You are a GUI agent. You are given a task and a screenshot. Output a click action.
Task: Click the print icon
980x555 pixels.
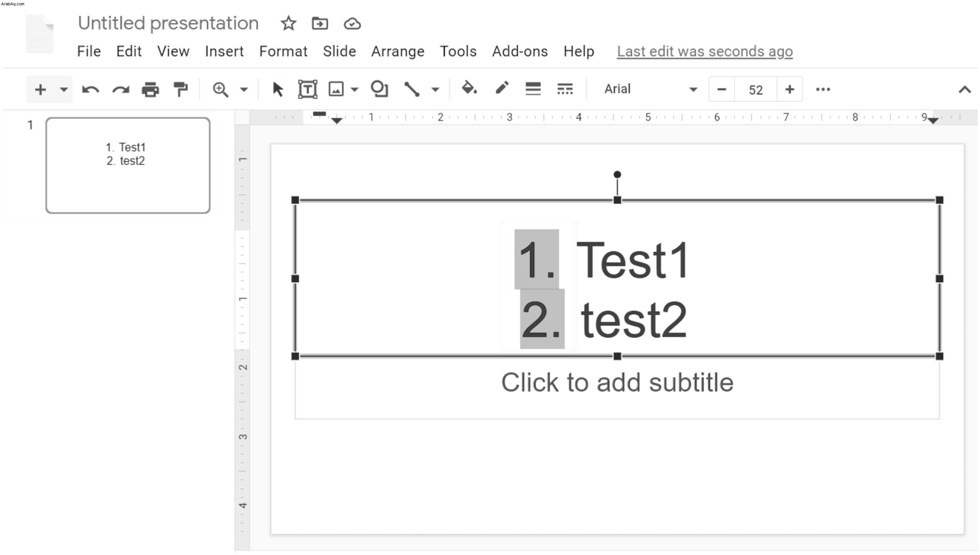150,90
